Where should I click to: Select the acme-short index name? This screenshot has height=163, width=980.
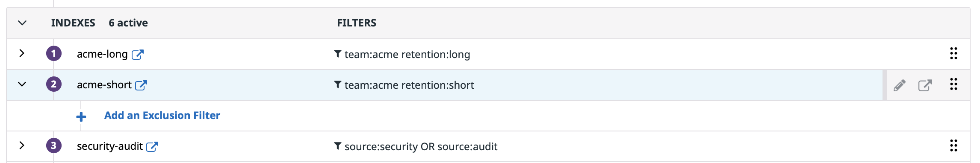[x=104, y=85]
